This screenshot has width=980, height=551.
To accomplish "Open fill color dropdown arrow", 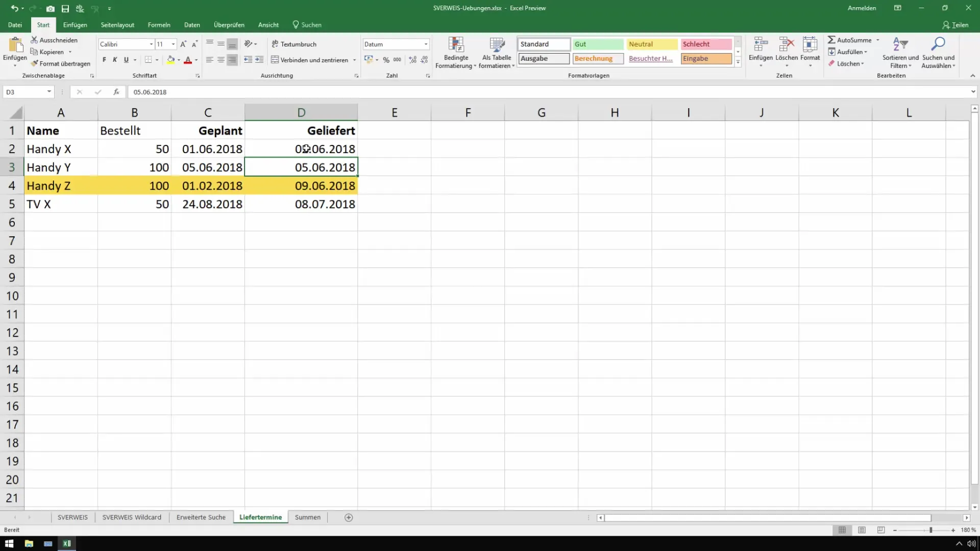I will pos(179,60).
